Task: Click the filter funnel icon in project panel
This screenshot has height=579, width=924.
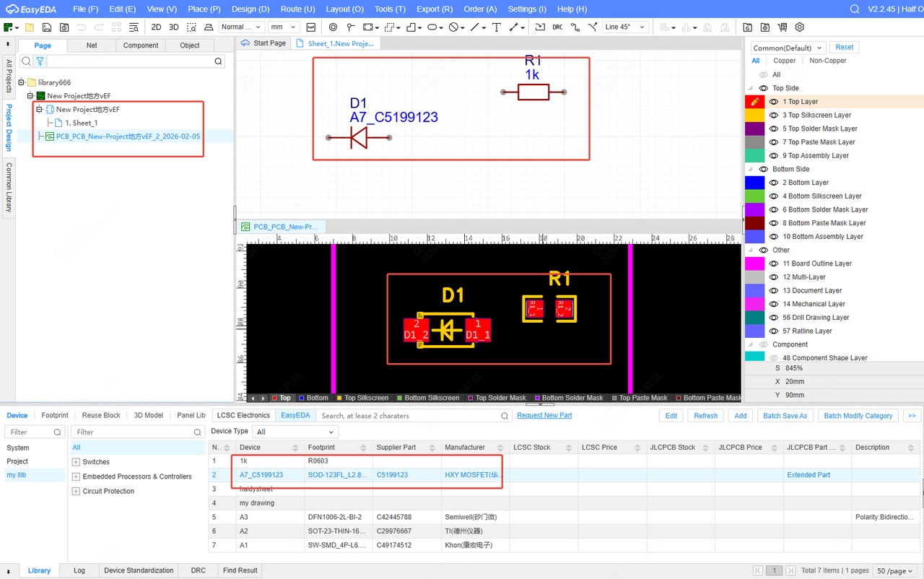Action: point(40,62)
